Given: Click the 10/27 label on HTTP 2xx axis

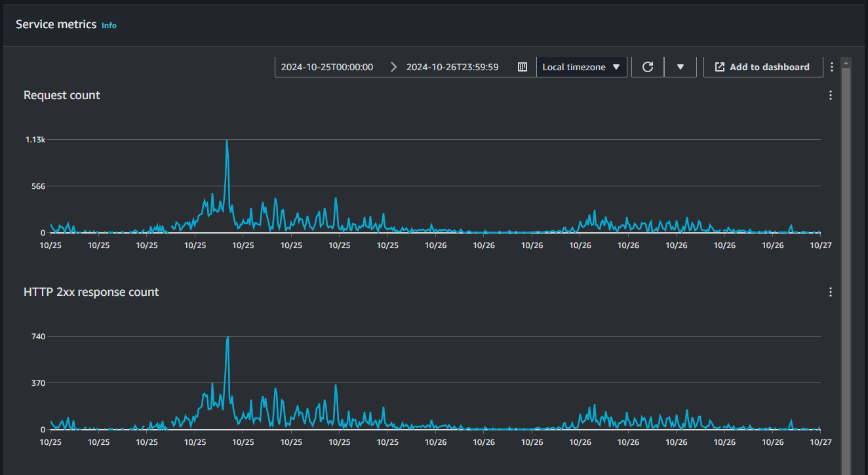Looking at the screenshot, I should click(x=820, y=442).
